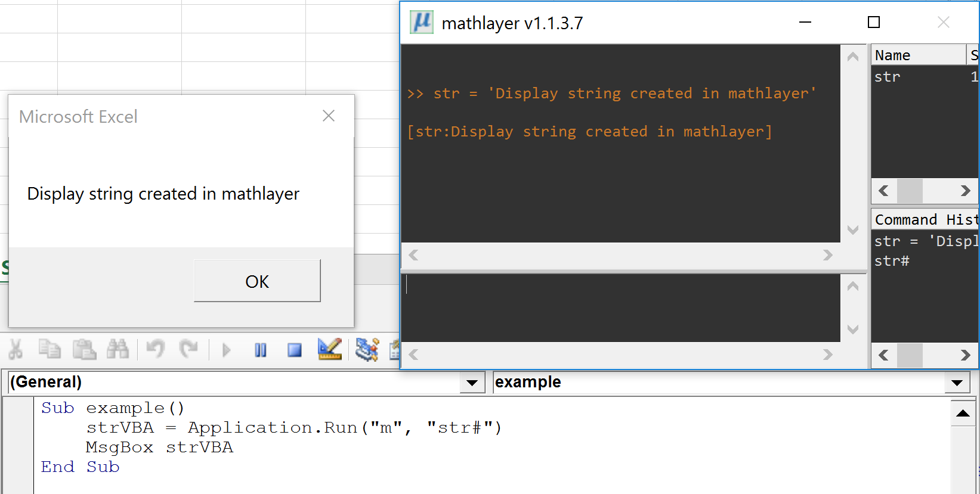Select the str variable in Name list
This screenshot has width=980, height=494.
click(888, 77)
